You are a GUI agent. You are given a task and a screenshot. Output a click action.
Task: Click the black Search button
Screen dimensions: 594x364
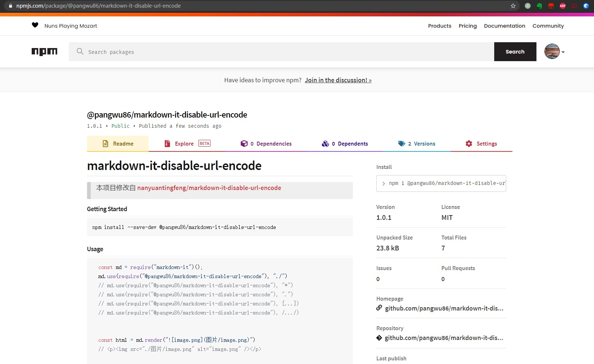click(x=515, y=52)
